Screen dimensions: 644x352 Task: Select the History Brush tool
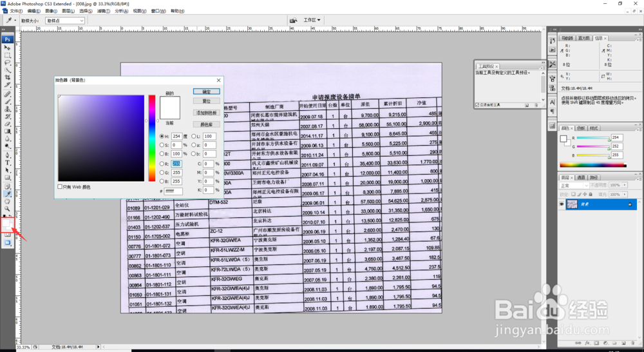coord(7,117)
